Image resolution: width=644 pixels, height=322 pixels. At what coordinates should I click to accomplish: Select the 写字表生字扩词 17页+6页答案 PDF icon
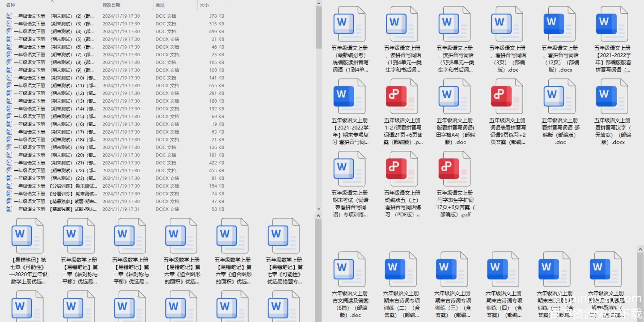(x=454, y=169)
